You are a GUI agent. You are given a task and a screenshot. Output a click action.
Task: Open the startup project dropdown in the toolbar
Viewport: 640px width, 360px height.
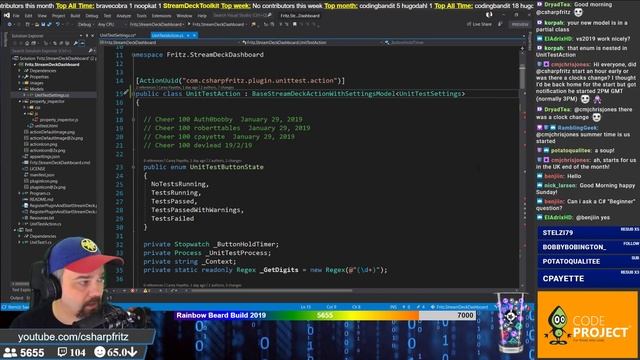(157, 24)
